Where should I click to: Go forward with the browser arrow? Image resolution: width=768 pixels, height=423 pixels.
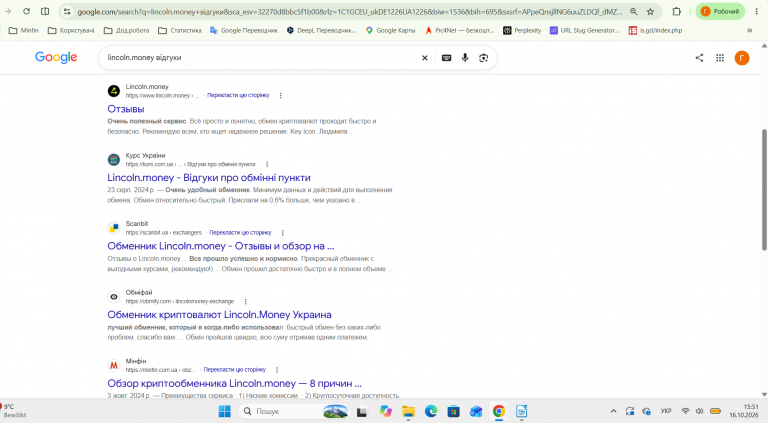8,11
